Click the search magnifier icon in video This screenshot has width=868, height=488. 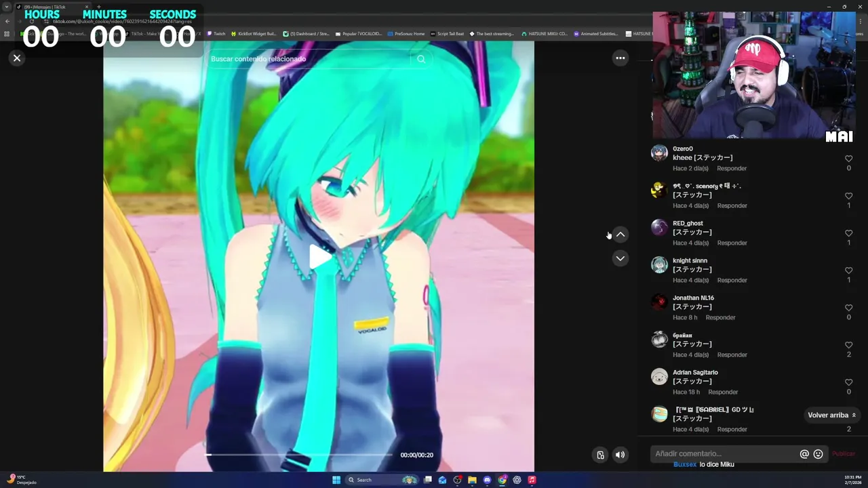click(421, 59)
